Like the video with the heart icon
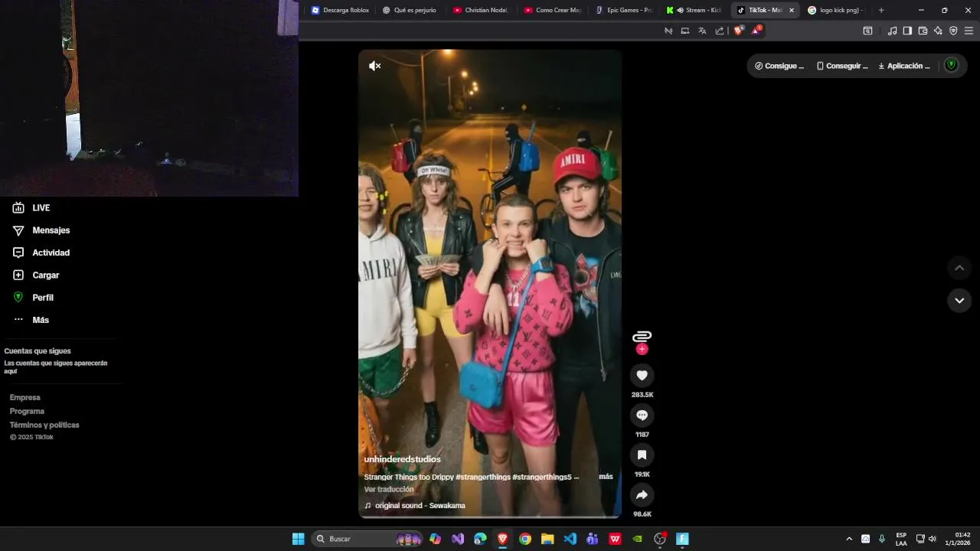980x551 pixels. coord(642,375)
